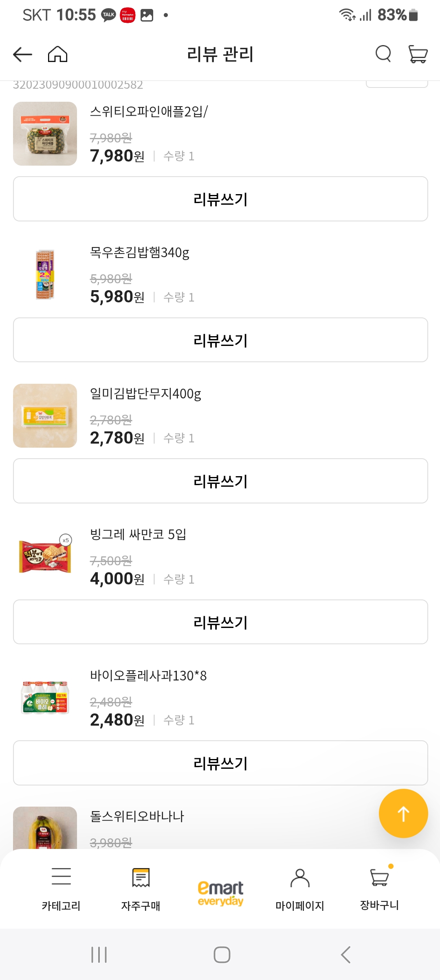Screen dimensions: 440x980
Task: Open 장바구니 in bottom navigation
Action: [379, 888]
